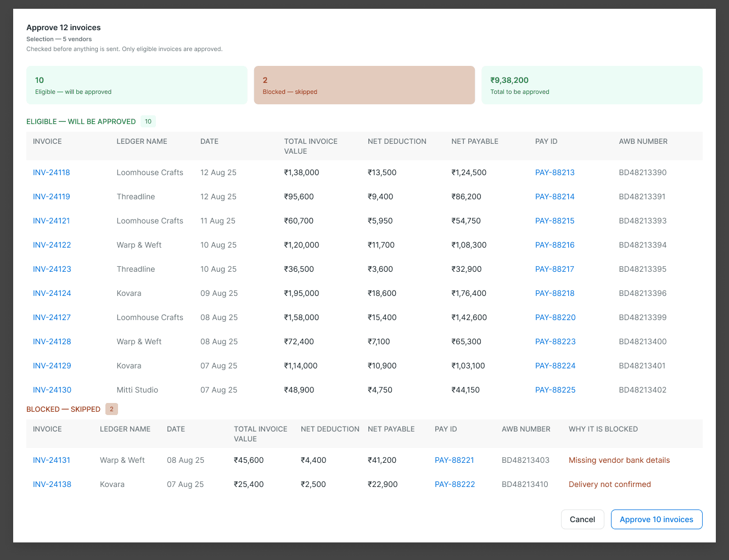Open blocked invoice INV-24138
The height and width of the screenshot is (560, 729).
pos(52,484)
